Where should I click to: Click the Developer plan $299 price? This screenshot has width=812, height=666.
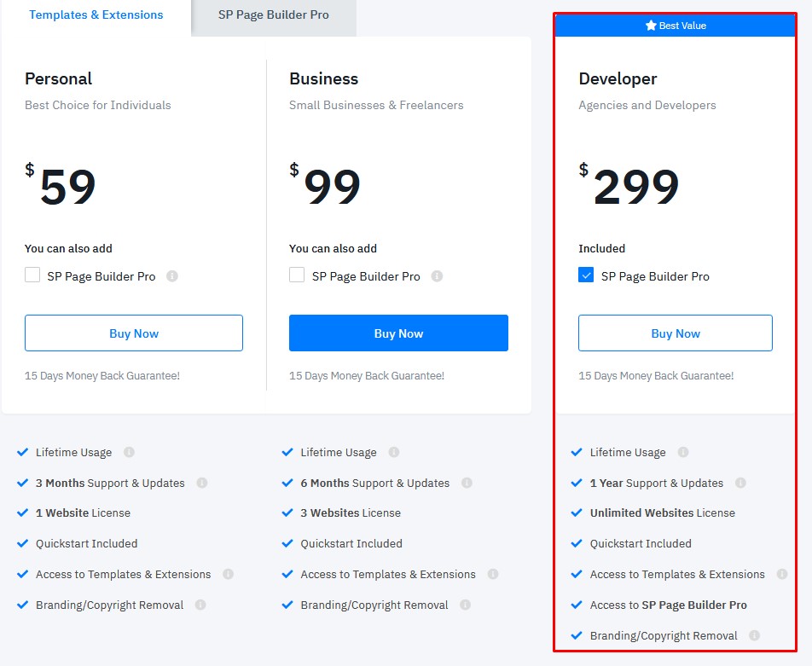(635, 188)
